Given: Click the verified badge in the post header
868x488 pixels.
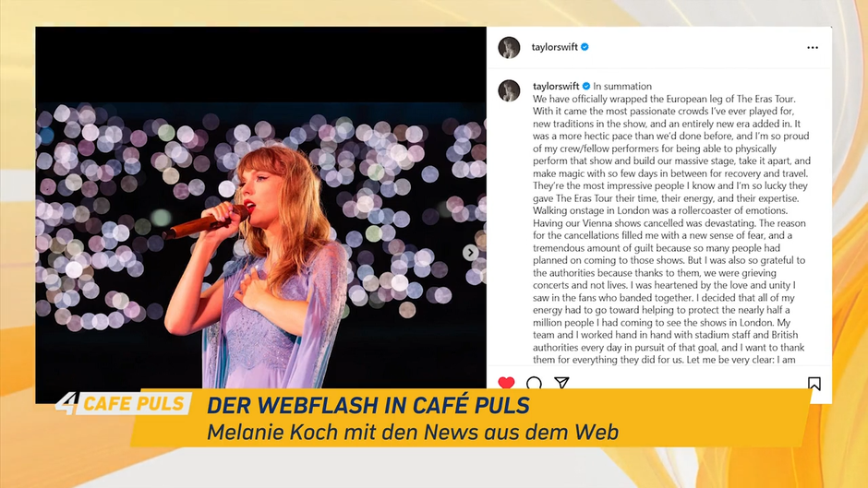Looking at the screenshot, I should [x=585, y=47].
